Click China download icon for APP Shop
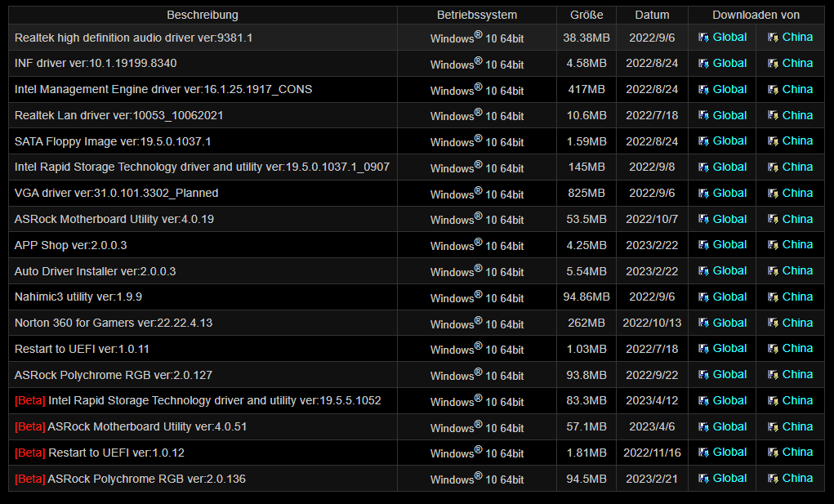This screenshot has width=834, height=504. coord(773,244)
